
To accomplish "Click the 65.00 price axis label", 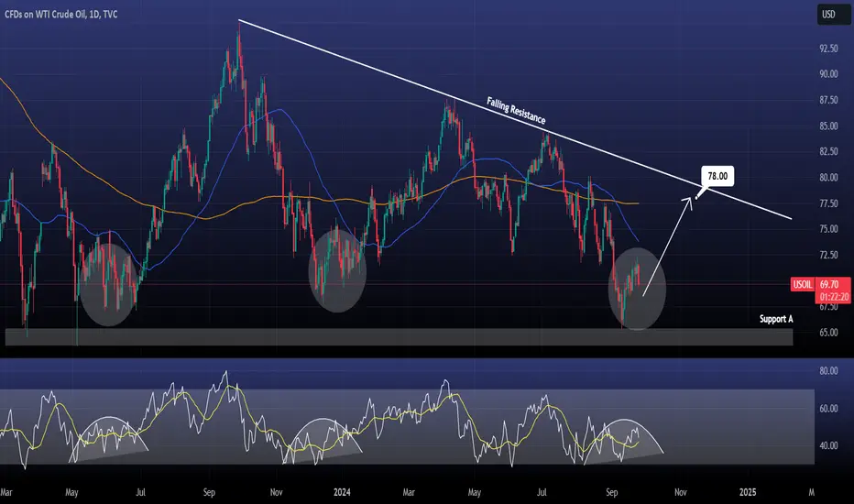I will [x=828, y=333].
